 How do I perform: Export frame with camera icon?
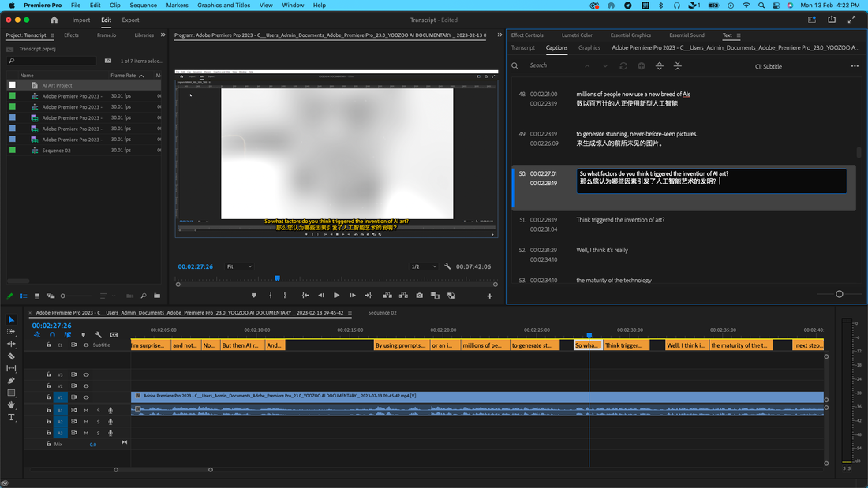tap(420, 296)
